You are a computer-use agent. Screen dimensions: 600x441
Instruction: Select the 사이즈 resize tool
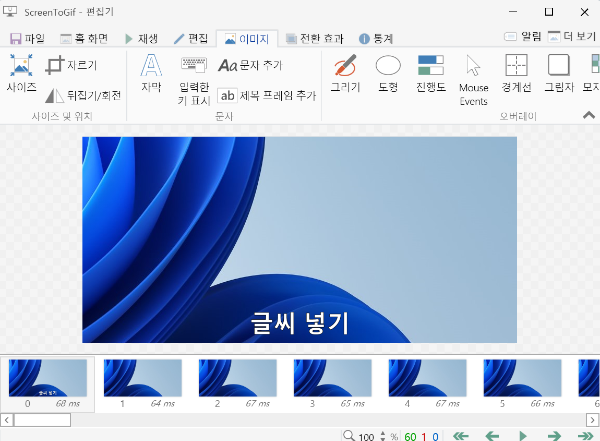[x=21, y=73]
